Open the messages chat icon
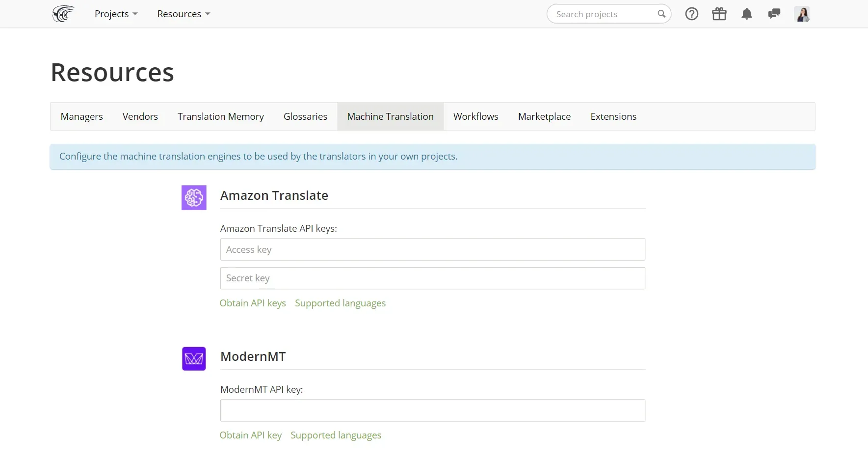This screenshot has width=868, height=463. click(774, 14)
